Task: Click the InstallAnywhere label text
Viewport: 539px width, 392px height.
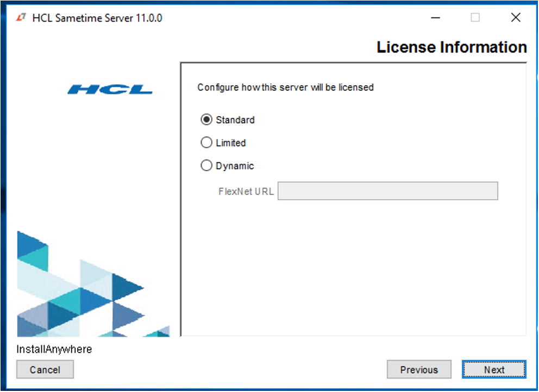Action: [54, 349]
